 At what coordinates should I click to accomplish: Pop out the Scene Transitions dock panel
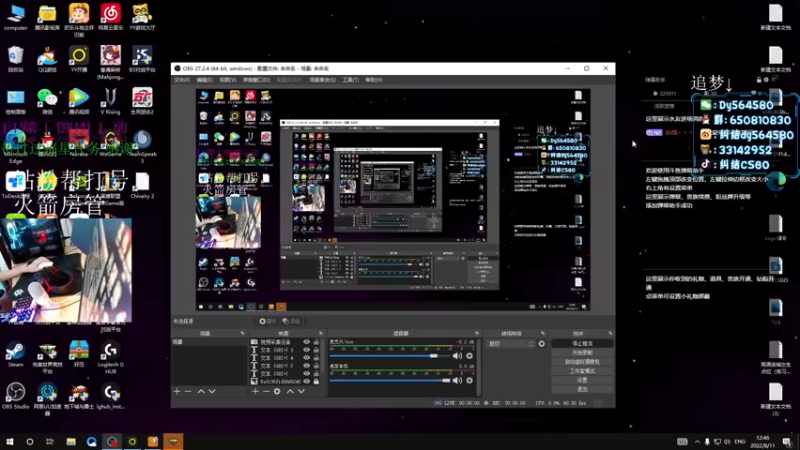tap(543, 334)
